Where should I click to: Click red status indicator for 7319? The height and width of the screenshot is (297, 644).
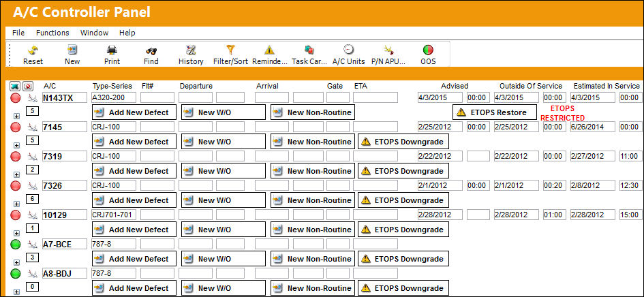point(15,156)
